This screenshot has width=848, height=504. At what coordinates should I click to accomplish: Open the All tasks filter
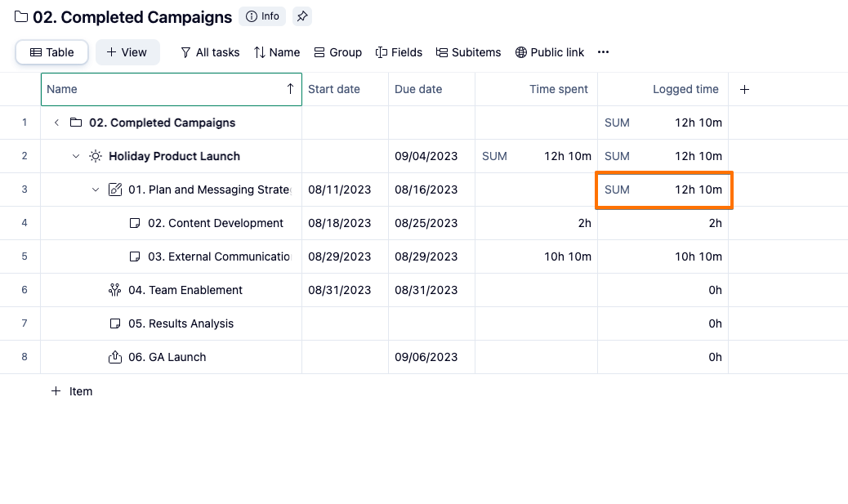[x=210, y=52]
